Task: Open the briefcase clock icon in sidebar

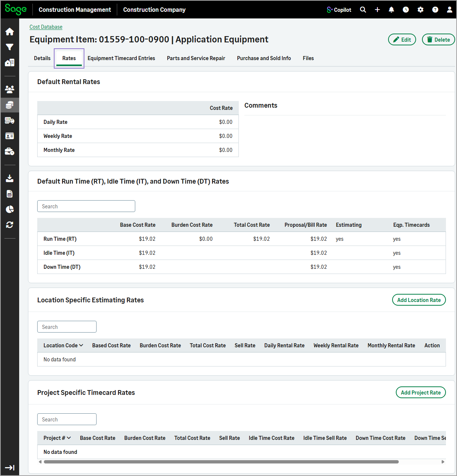Action: 10,152
